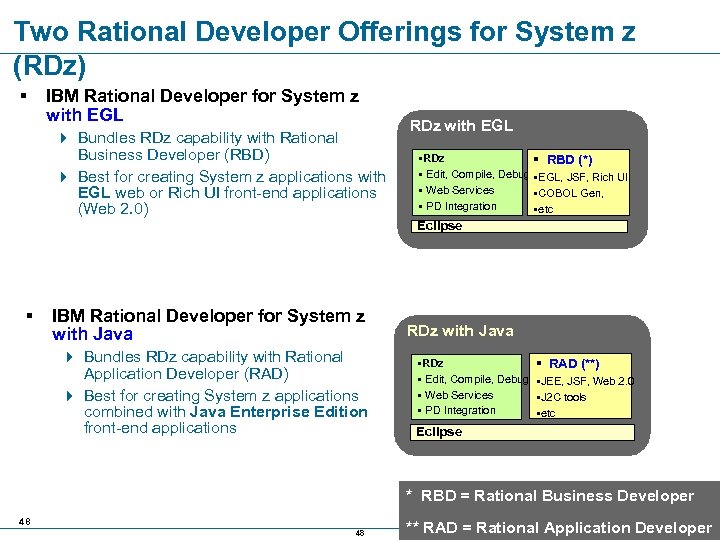Image resolution: width=720 pixels, height=540 pixels.
Task: Click 'PD Integration' in the RDz with Java box
Action: point(460,411)
